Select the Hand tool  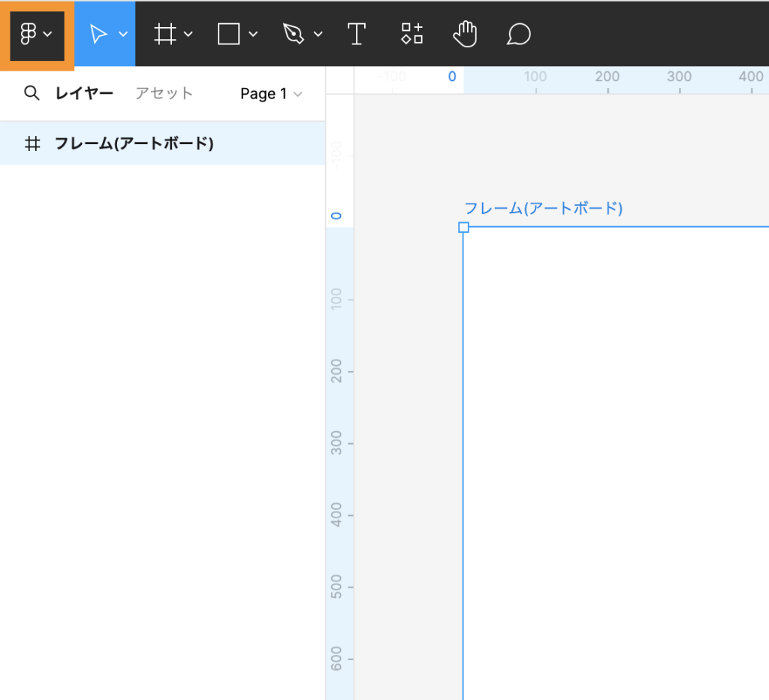(x=466, y=34)
